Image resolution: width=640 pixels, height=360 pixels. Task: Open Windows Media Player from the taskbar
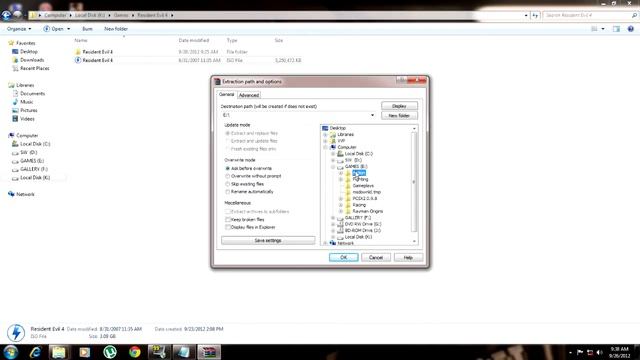[x=85, y=352]
